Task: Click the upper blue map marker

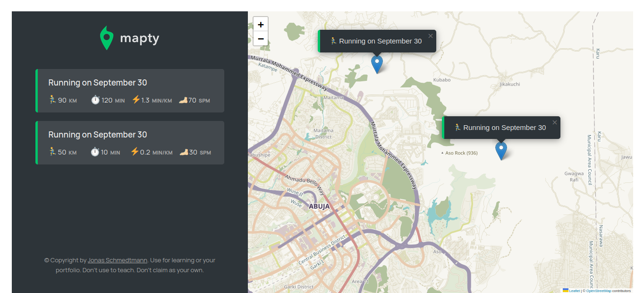Action: click(x=377, y=64)
